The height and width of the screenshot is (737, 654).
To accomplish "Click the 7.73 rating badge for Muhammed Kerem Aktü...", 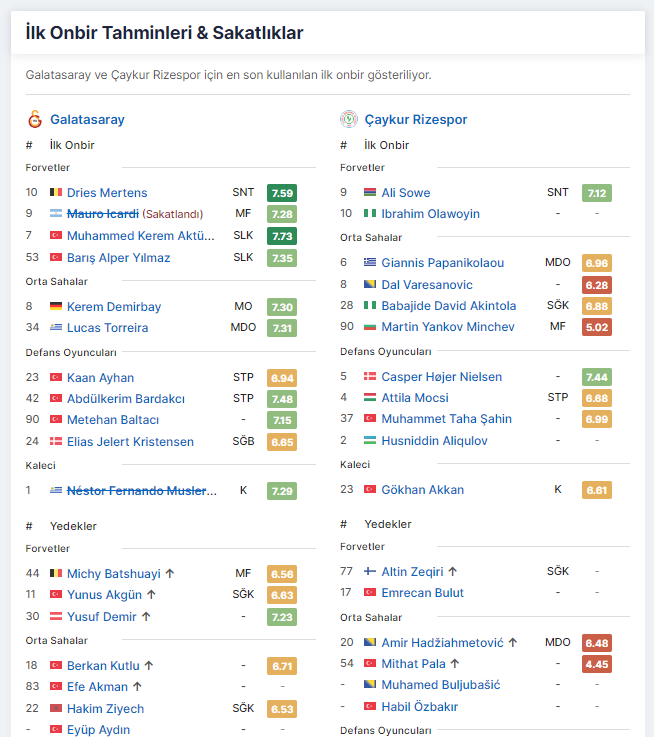I will (x=282, y=236).
